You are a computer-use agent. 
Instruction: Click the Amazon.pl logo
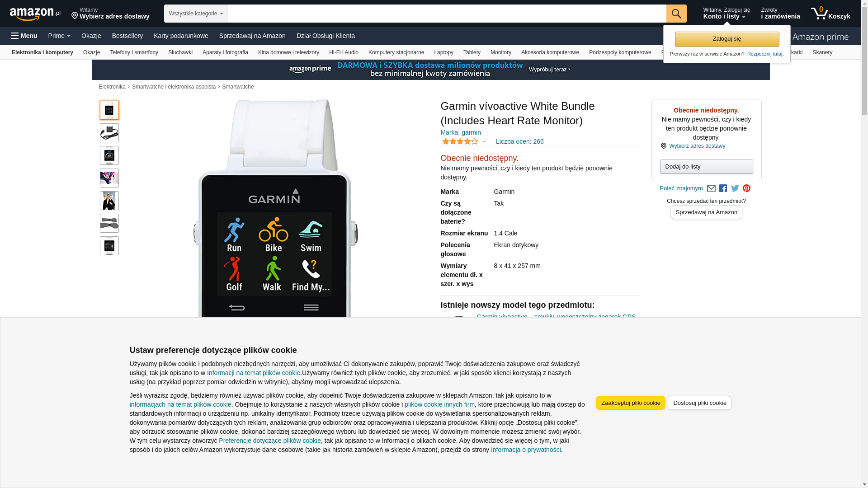[35, 14]
